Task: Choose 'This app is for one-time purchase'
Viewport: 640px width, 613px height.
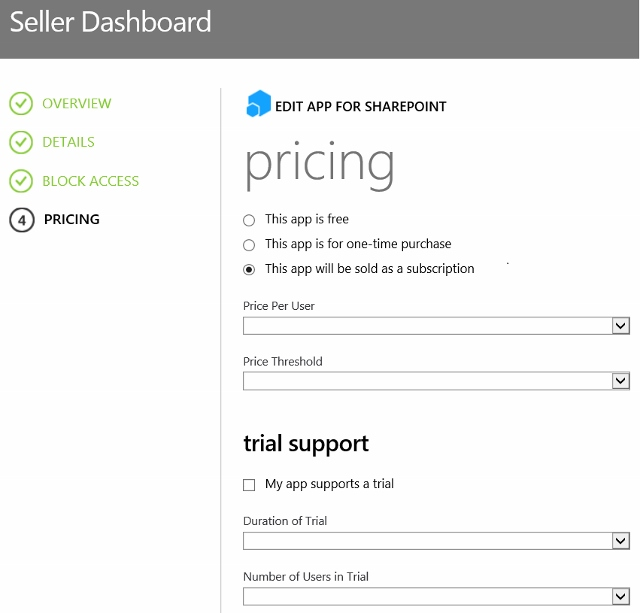Action: [x=249, y=245]
